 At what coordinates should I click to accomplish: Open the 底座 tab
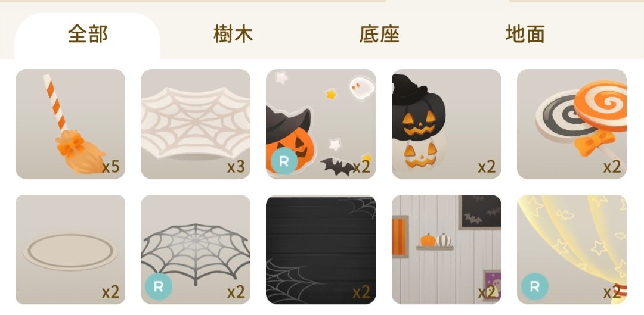(x=379, y=34)
